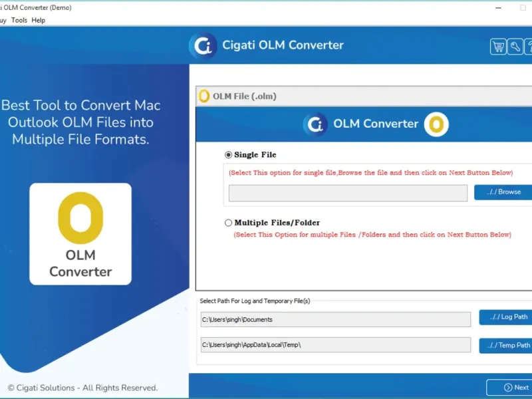Open the wrench activation tool icon
The height and width of the screenshot is (399, 532).
(x=515, y=47)
